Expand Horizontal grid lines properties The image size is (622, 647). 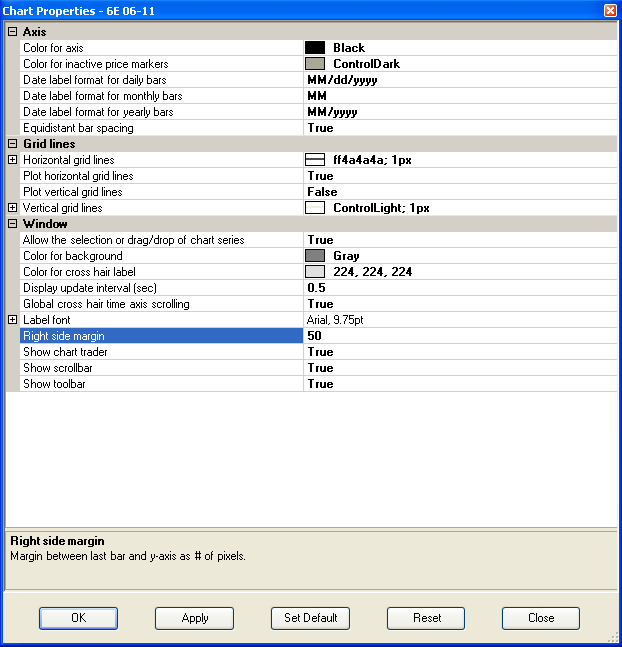(13, 160)
